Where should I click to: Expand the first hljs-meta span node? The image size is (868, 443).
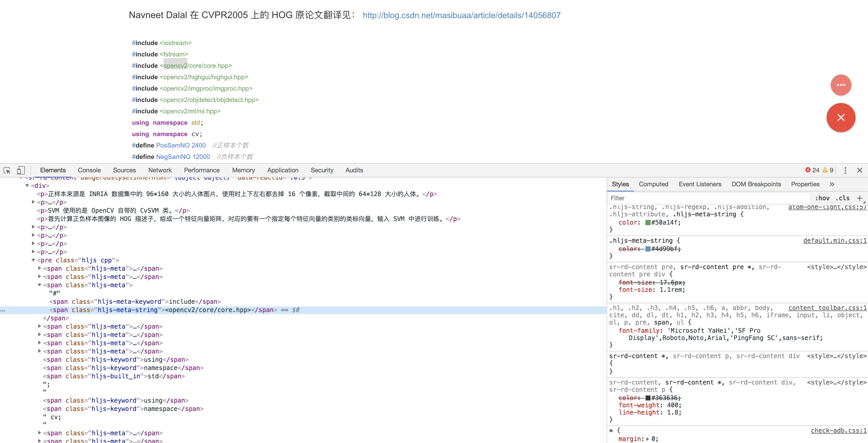39,268
